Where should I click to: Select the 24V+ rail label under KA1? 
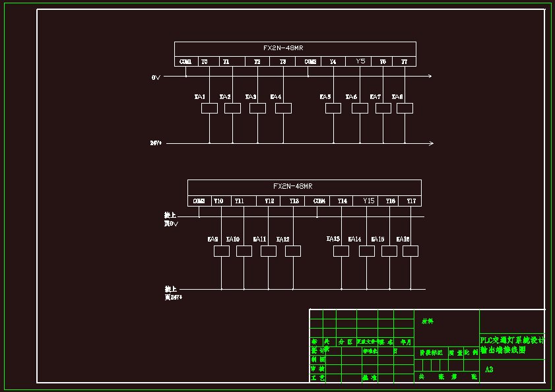click(156, 143)
